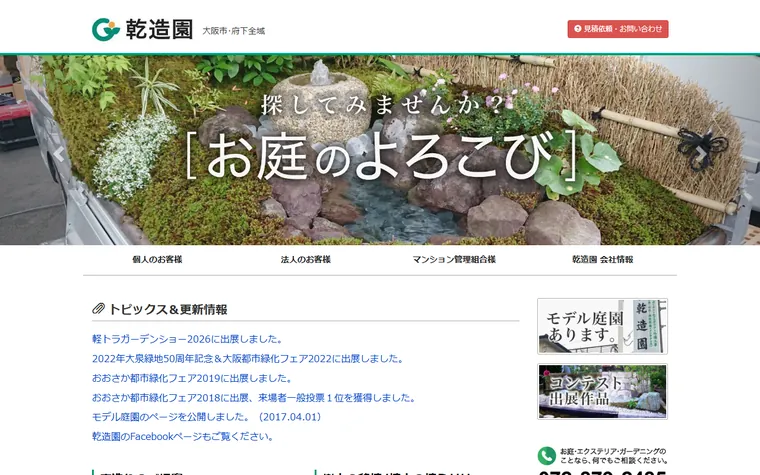Open the 法人のお客様 menu item
This screenshot has height=475, width=760.
305,259
